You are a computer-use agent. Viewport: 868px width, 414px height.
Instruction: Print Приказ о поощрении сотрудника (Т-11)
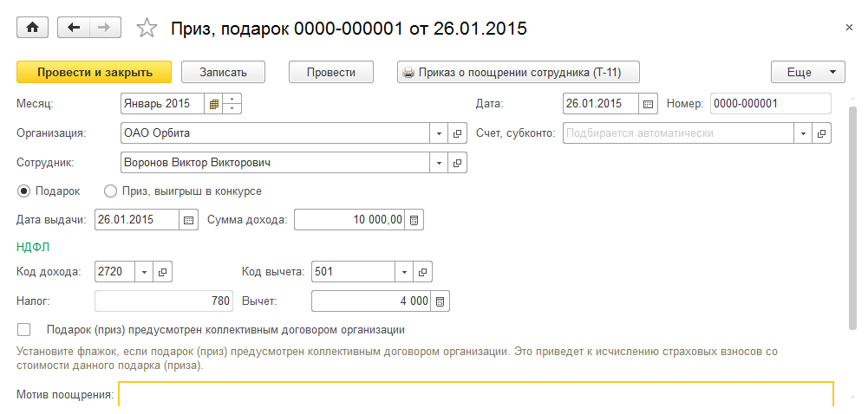click(519, 73)
